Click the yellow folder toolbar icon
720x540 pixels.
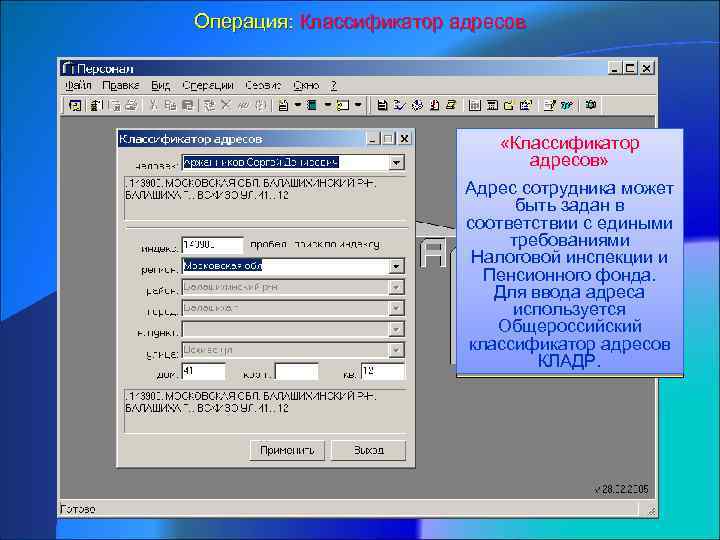click(509, 105)
